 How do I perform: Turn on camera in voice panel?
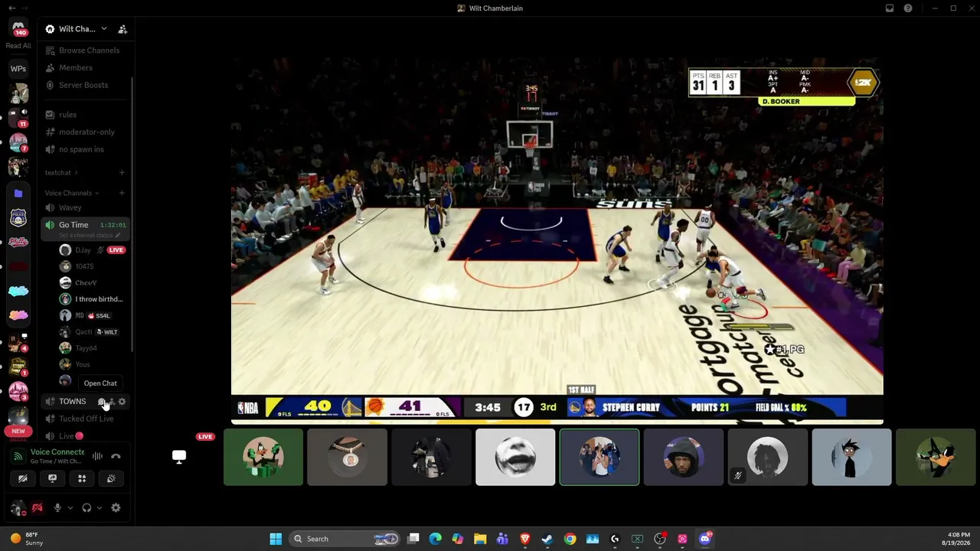coord(23,479)
